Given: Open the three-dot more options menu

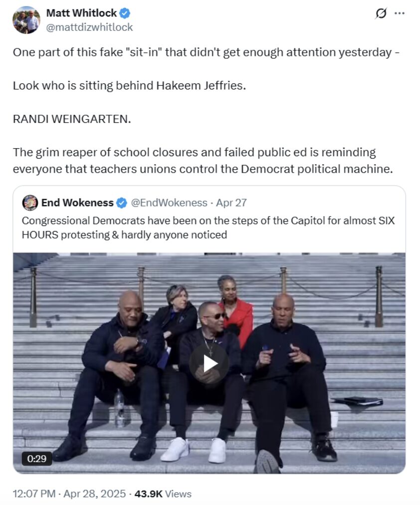Looking at the screenshot, I should (x=400, y=13).
